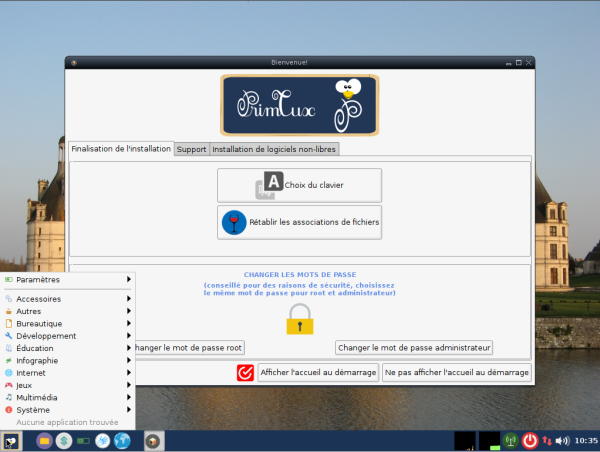Open the PrimTux start menu icon

pyautogui.click(x=11, y=441)
